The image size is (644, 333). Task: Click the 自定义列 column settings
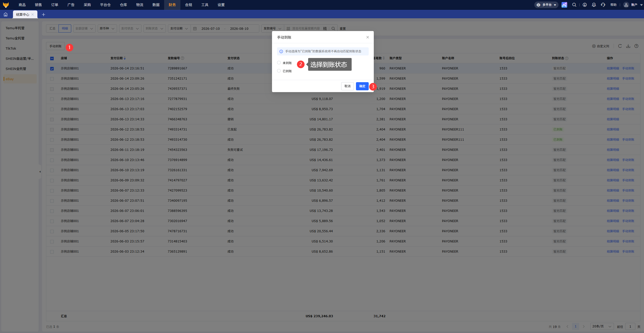click(600, 46)
